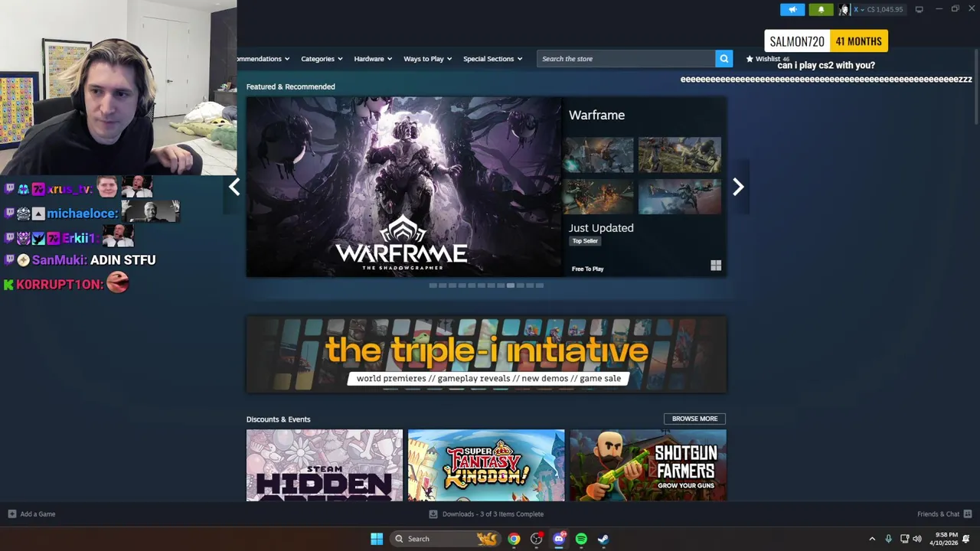Open Spotify from the taskbar
This screenshot has width=980, height=551.
coord(581,539)
